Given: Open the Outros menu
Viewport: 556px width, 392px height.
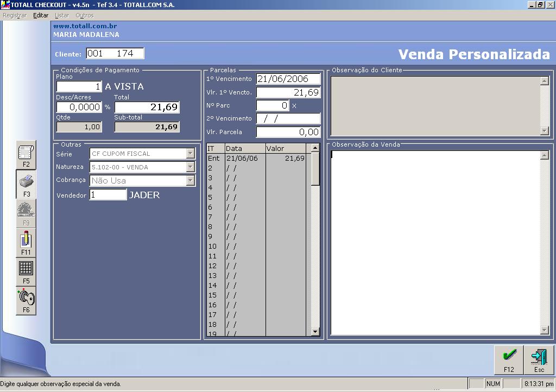Looking at the screenshot, I should pyautogui.click(x=84, y=15).
